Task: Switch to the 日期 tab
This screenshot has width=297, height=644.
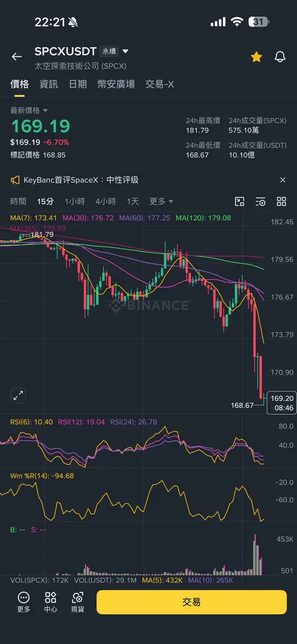Action: tap(78, 84)
